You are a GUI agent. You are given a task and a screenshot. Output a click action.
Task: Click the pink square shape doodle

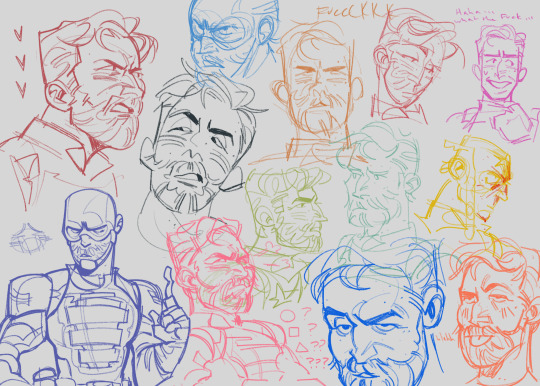(293, 332)
